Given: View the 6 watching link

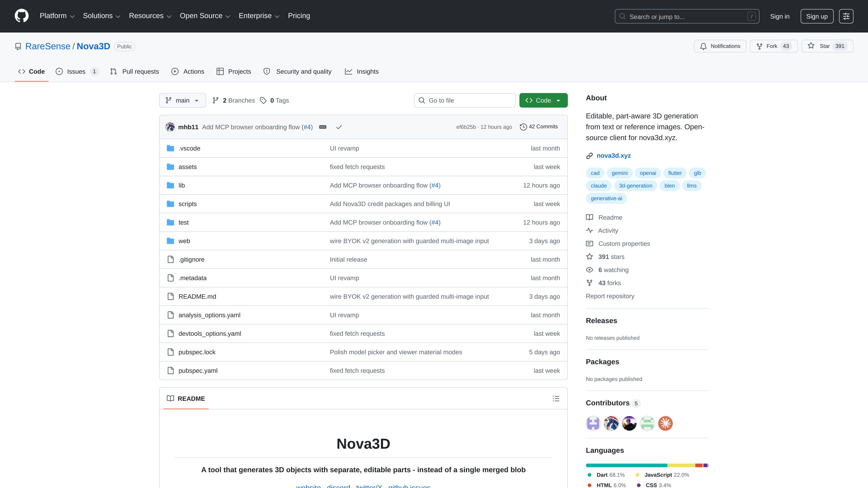Looking at the screenshot, I should [607, 270].
